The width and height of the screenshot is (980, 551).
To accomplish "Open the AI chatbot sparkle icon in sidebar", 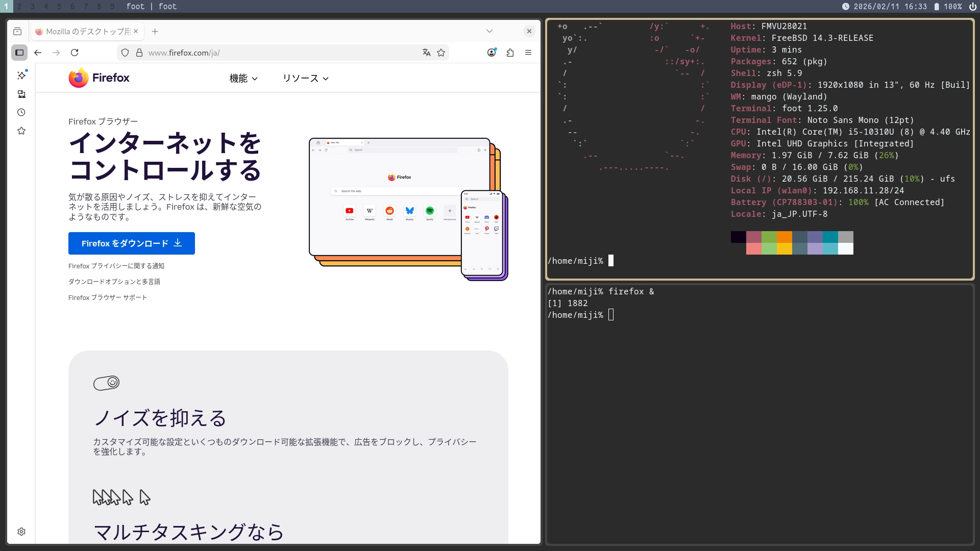I will [x=21, y=76].
